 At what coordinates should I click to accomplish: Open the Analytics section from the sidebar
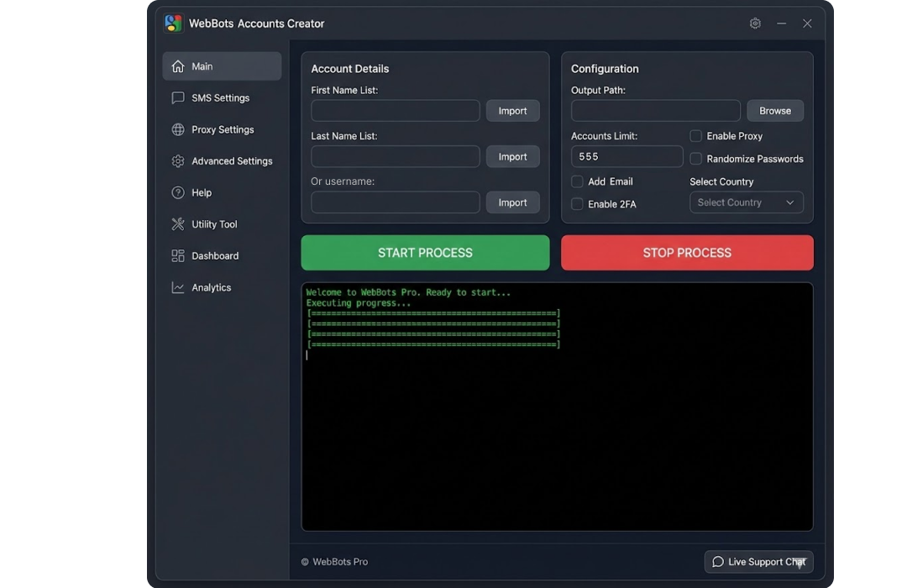click(209, 287)
